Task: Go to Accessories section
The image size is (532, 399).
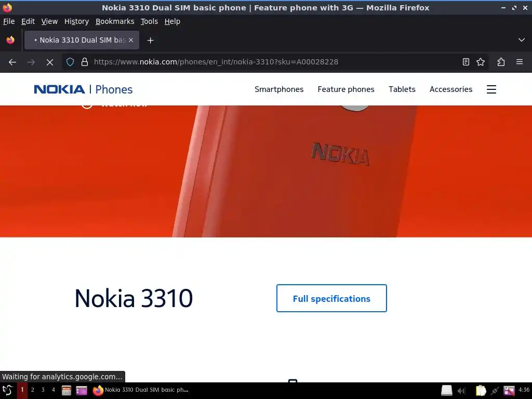Action: pos(450,89)
